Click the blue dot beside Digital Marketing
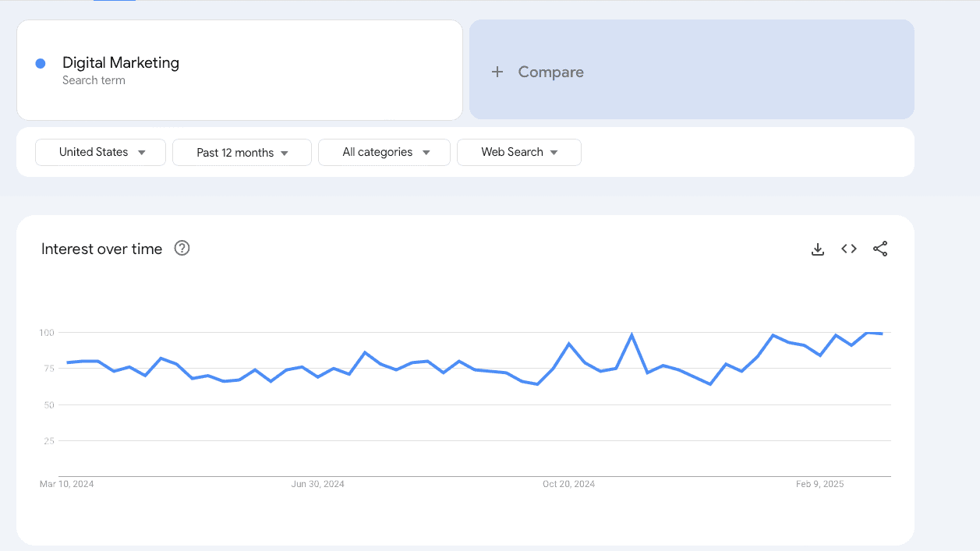 [41, 64]
